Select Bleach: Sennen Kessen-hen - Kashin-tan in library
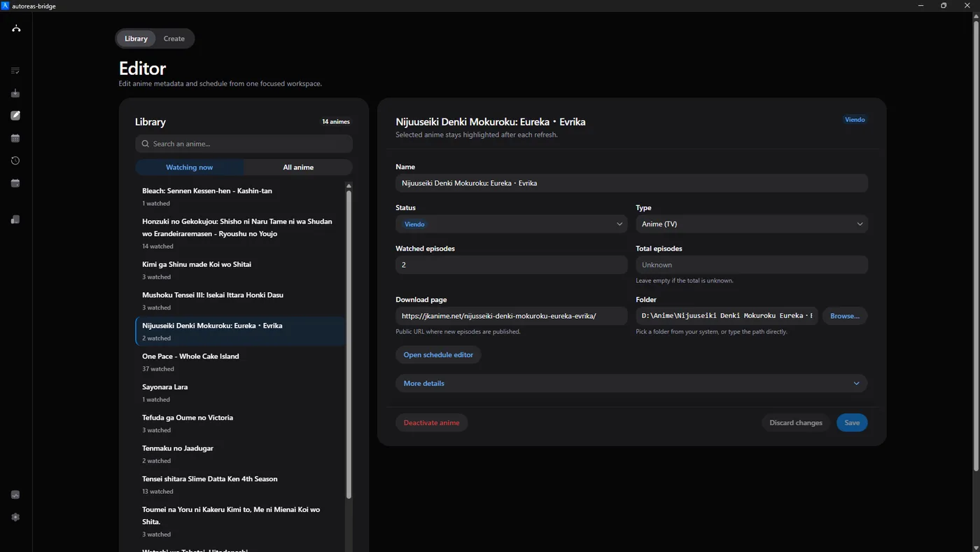Screen dimensions: 980x552 (240, 196)
